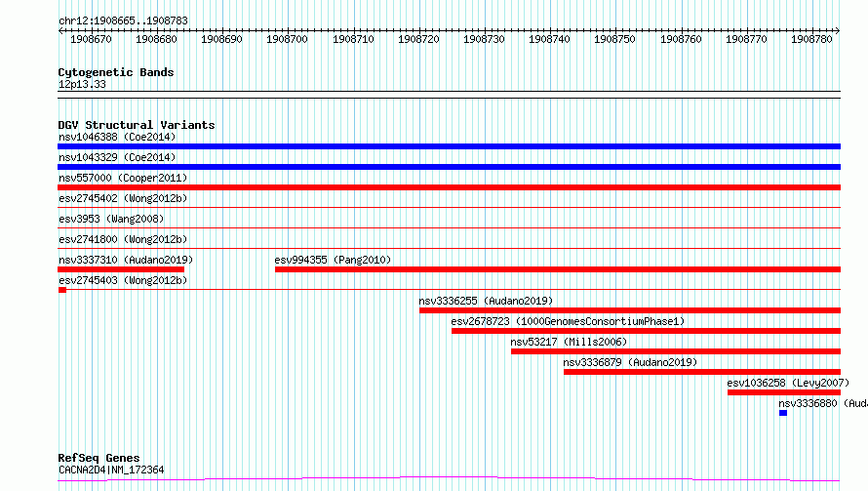Viewport: 868px width, 491px height.
Task: Open the nsv557000 (Cooper2011) variant label
Action: [123, 178]
